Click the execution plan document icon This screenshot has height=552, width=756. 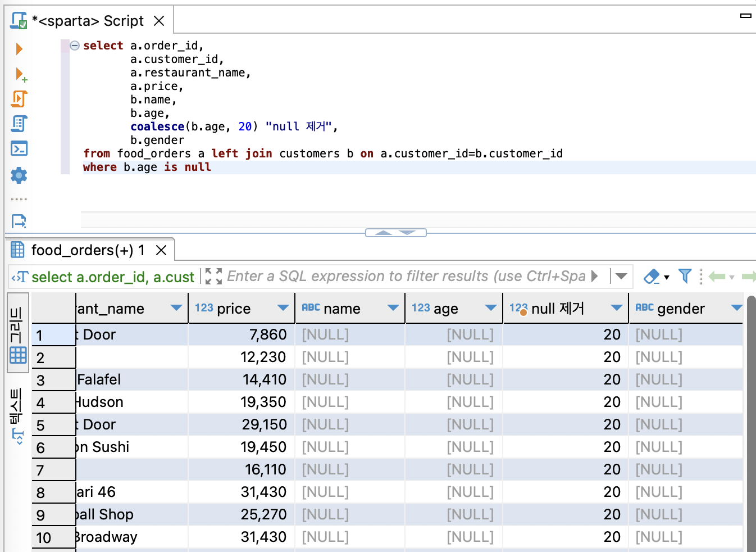(x=19, y=124)
